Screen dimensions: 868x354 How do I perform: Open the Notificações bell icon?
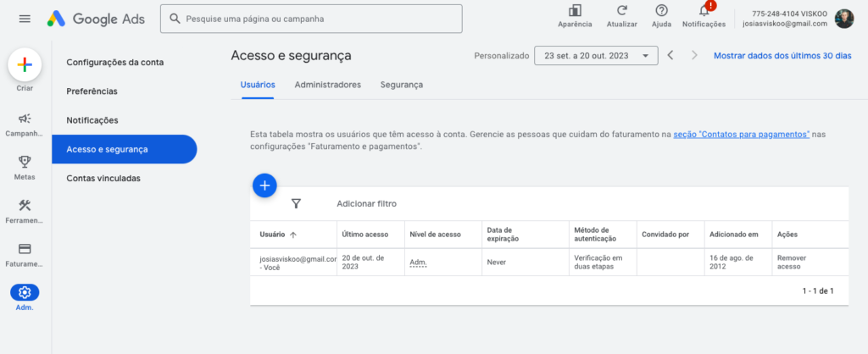(704, 10)
